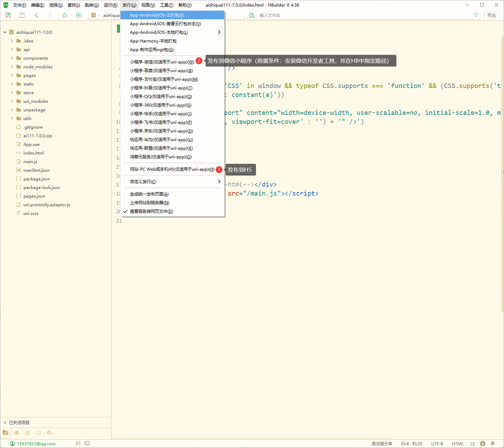
Task: Open the 自定义发行 submenu
Action: [x=172, y=181]
